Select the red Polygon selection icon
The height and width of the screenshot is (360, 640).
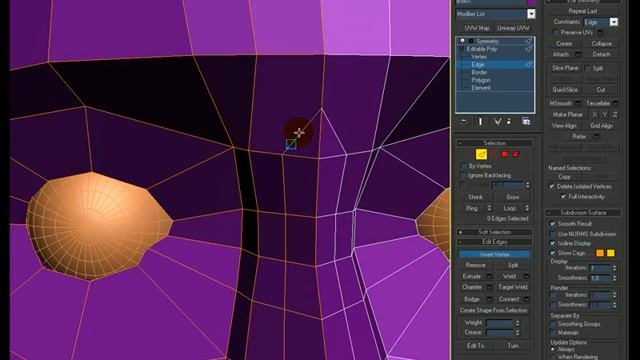click(504, 154)
